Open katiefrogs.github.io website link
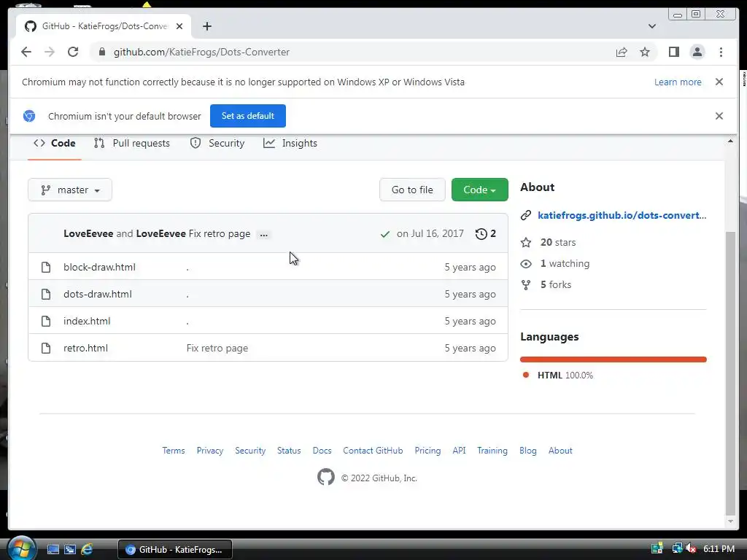This screenshot has width=747, height=560. [x=622, y=215]
